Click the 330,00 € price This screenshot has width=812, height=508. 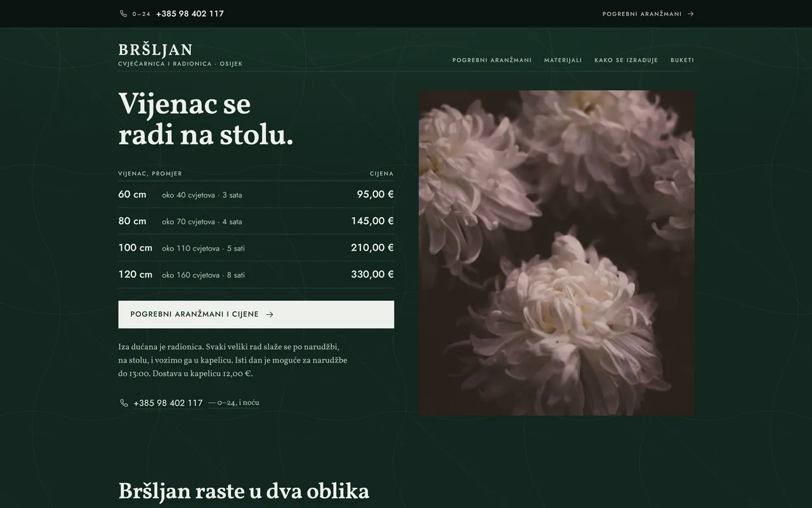click(x=372, y=274)
